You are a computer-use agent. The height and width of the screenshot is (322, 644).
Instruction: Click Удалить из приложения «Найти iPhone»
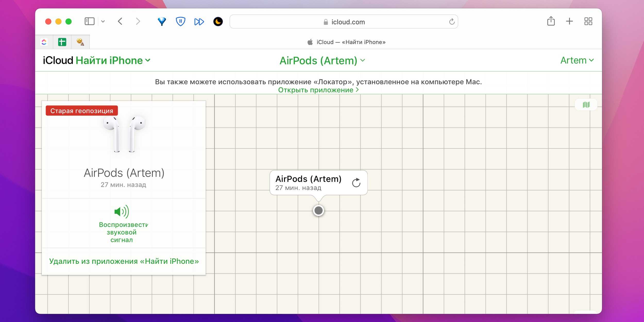coord(124,261)
